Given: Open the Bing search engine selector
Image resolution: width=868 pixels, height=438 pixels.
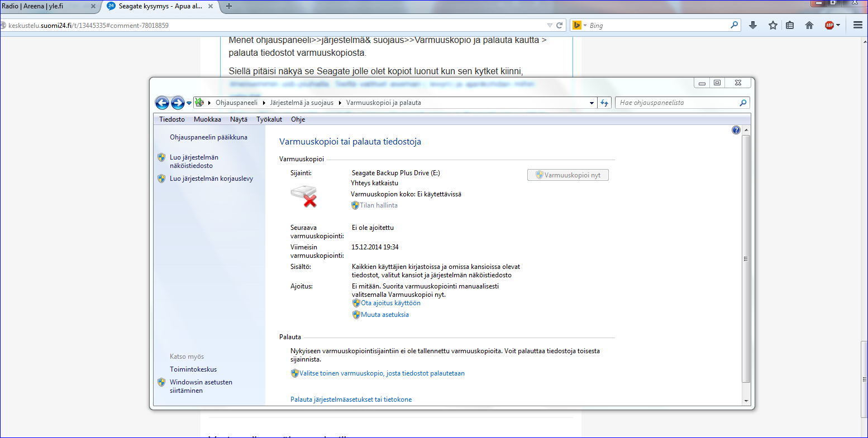Looking at the screenshot, I should click(579, 25).
